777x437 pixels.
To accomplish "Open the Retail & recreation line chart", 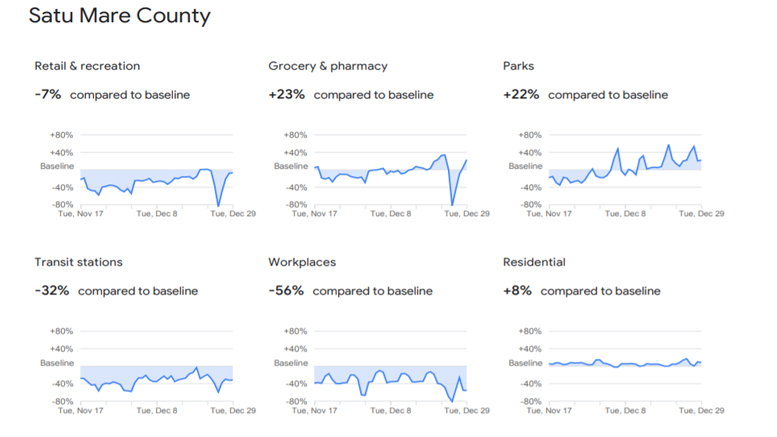I will tap(156, 170).
